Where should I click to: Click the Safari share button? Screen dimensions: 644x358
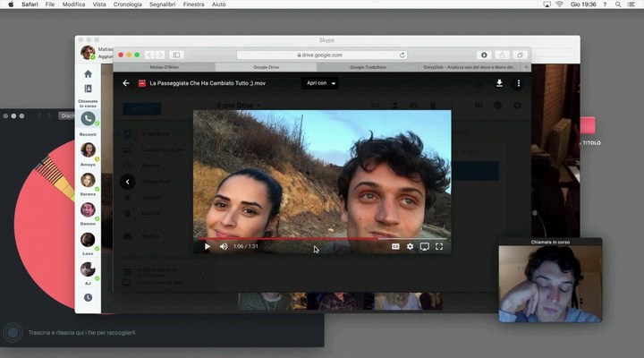tap(502, 55)
